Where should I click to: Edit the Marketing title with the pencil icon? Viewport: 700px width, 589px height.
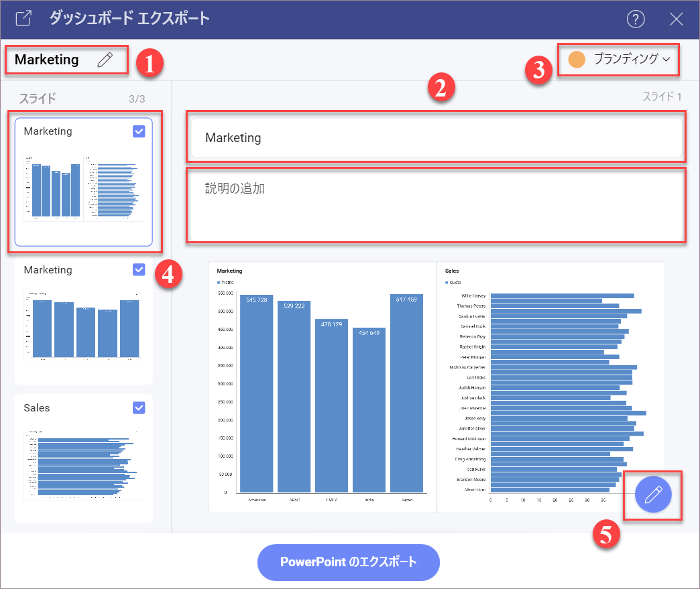105,60
